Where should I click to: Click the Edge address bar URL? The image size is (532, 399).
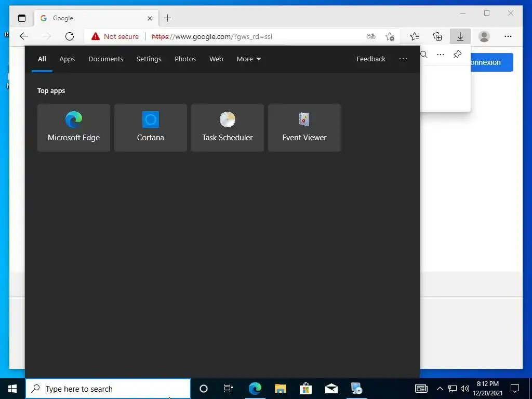212,36
